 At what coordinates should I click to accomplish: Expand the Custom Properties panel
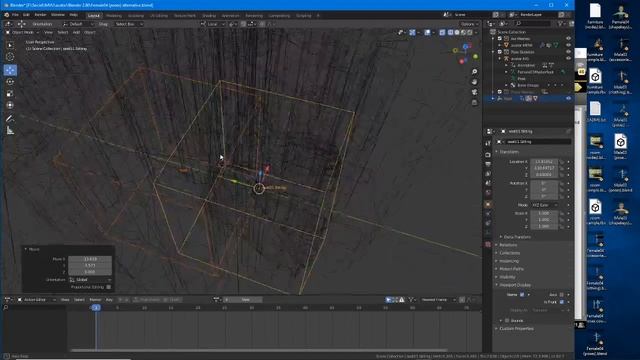[x=516, y=329]
